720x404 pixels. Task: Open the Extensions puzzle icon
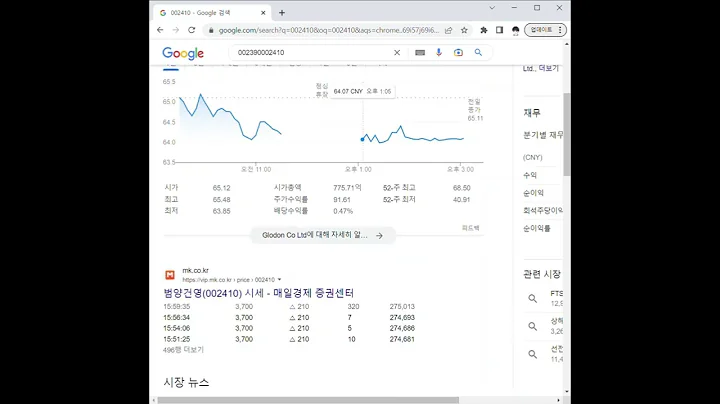(x=484, y=30)
